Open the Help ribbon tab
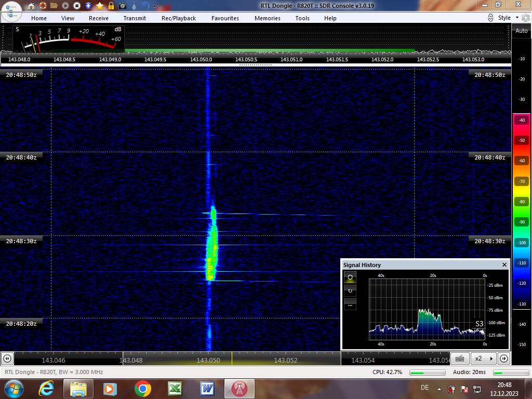Image resolution: width=532 pixels, height=399 pixels. (330, 18)
